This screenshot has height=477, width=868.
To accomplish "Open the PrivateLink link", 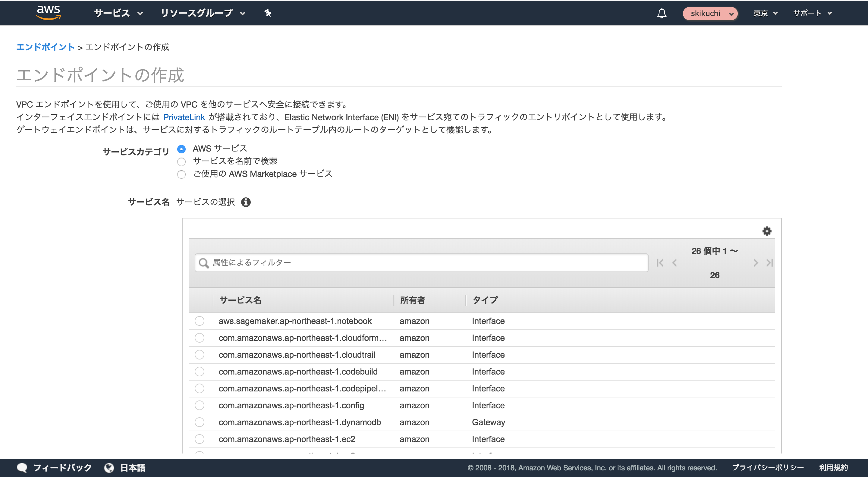I will [184, 117].
